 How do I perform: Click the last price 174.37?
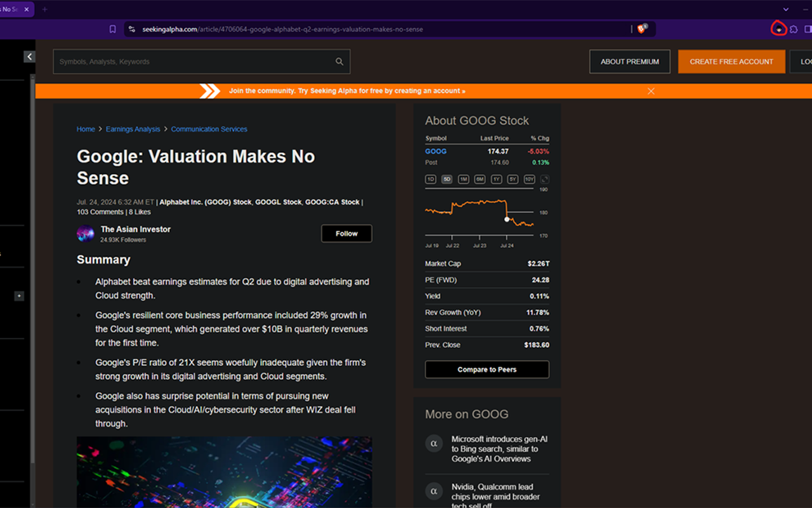click(x=498, y=151)
